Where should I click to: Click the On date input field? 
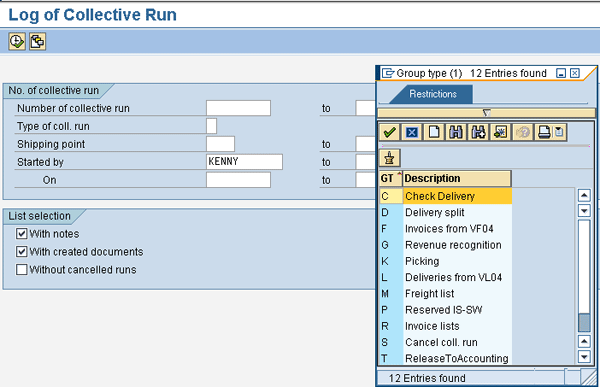[238, 180]
